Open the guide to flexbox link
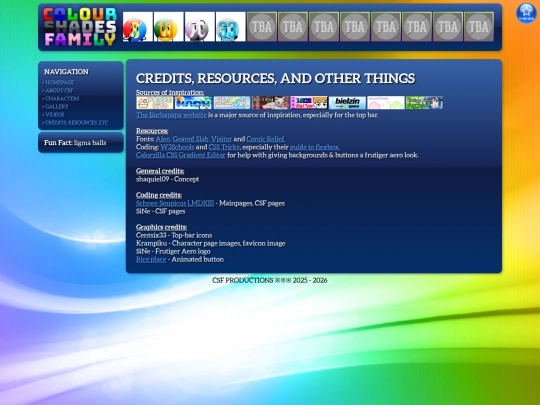Image resolution: width=540 pixels, height=405 pixels. pyautogui.click(x=315, y=147)
